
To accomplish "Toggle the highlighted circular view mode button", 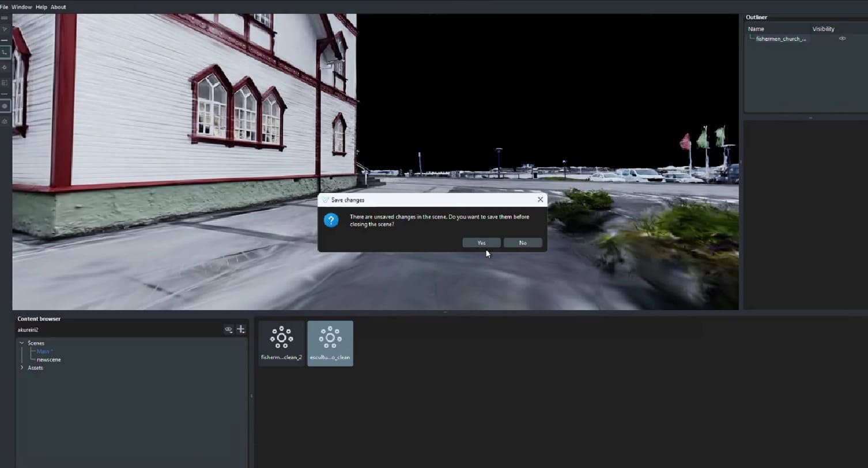I will pyautogui.click(x=5, y=106).
